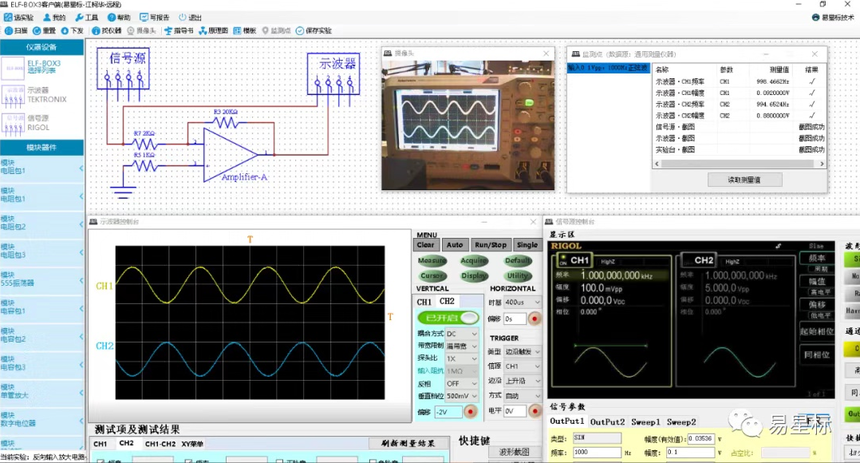The height and width of the screenshot is (463, 860).
Task: Click the 频率 frequency input field
Action: click(x=598, y=452)
